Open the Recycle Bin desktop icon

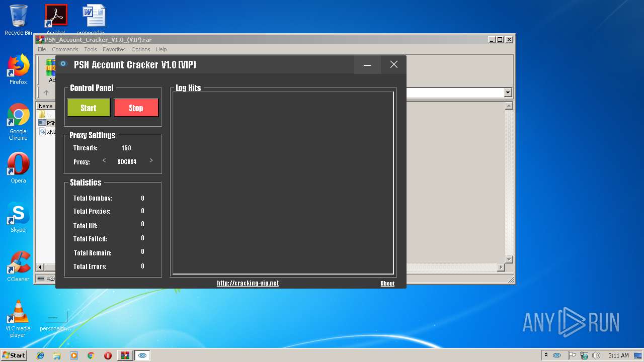pos(18,20)
